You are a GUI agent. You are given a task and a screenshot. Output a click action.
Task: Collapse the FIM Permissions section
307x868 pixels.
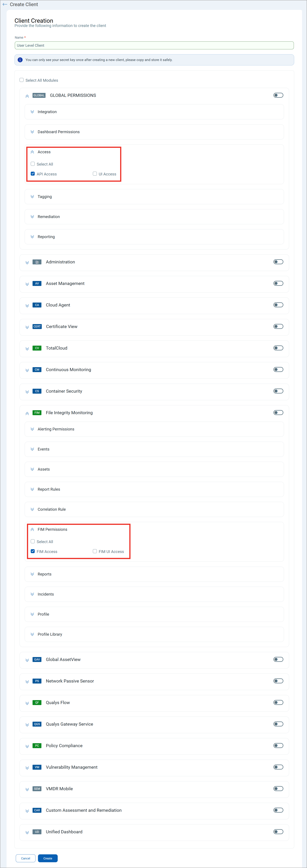tap(32, 529)
